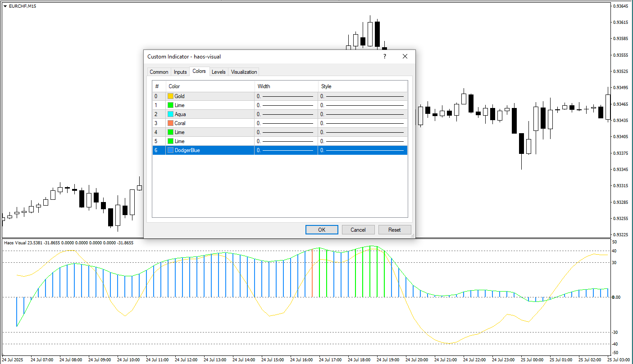
Task: Open the Visualization tab
Action: point(244,72)
